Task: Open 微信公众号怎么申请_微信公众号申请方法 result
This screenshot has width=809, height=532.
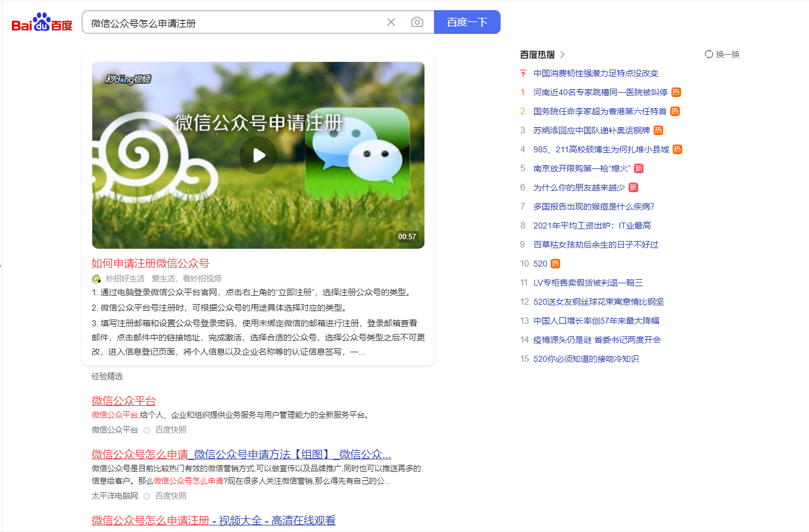Action: (241, 454)
